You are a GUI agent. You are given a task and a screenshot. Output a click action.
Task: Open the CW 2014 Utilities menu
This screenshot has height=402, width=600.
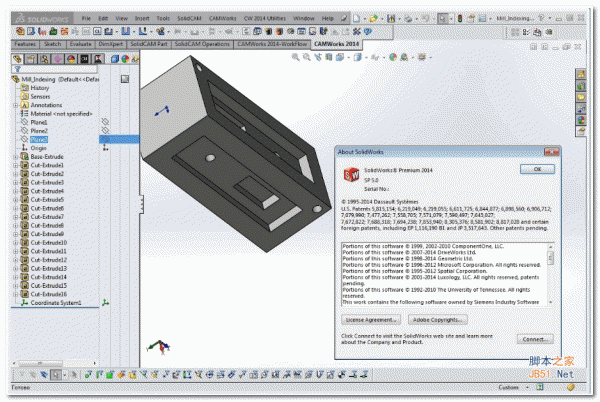click(265, 18)
